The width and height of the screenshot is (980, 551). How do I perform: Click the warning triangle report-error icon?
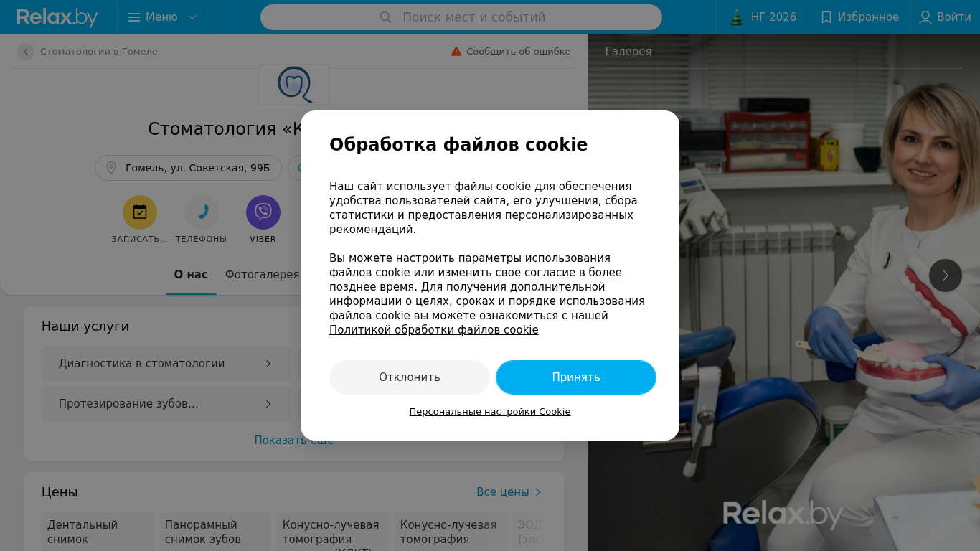(456, 52)
